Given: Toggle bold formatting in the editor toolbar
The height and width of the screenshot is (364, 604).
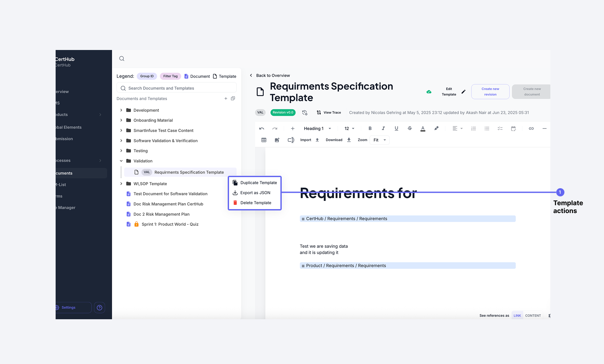Looking at the screenshot, I should point(370,128).
